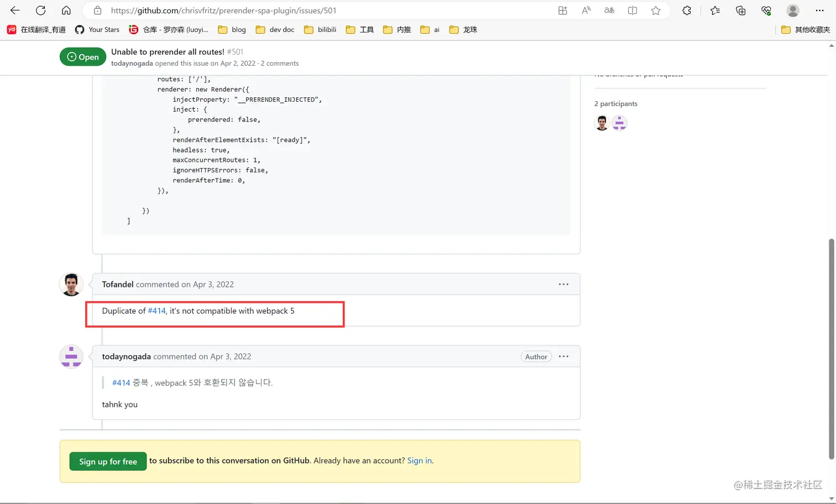Open the 仓库 - 罗亦森 bookmark
Image resolution: width=836 pixels, height=504 pixels.
[169, 30]
